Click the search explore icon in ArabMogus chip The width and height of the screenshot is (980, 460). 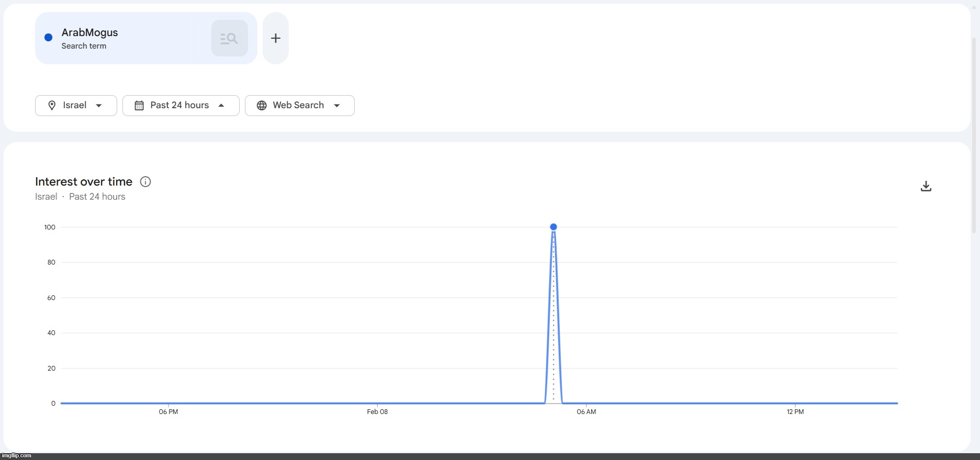229,38
